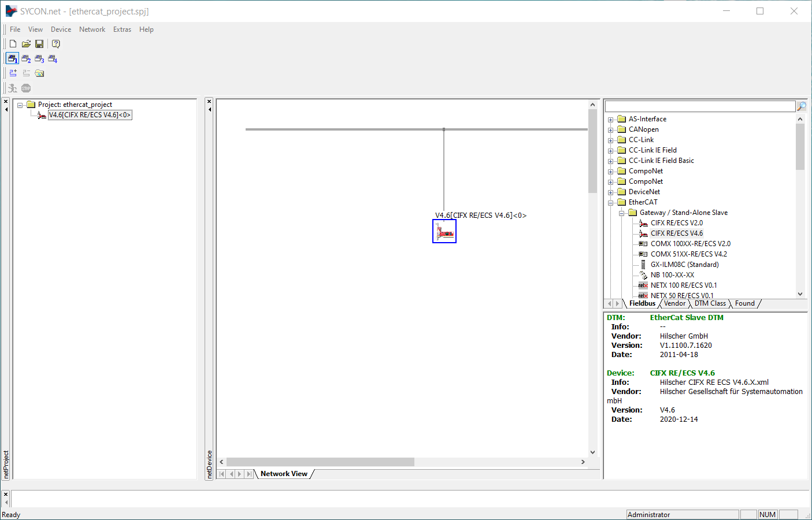The image size is (812, 520).
Task: Expand the CANopen catalog folder
Action: point(610,130)
